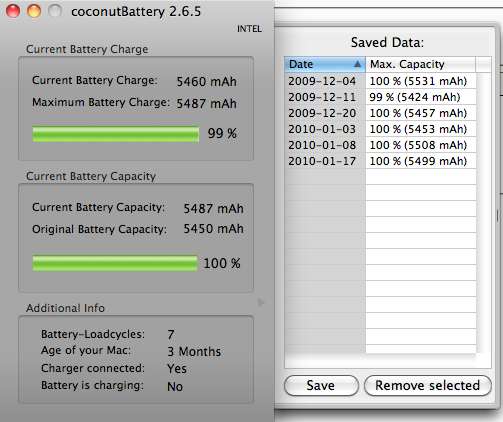Click the coconutBattery 2.6.5 window title
This screenshot has width=503, height=422.
click(136, 12)
